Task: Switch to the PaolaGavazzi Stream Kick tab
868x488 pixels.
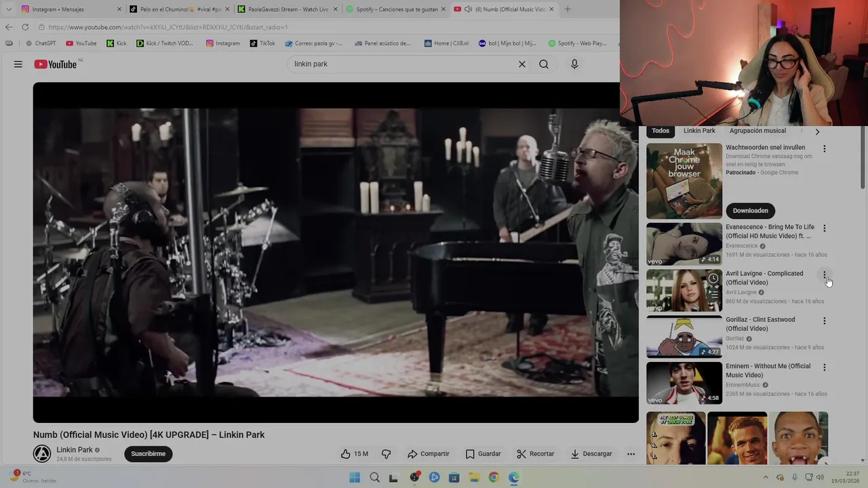Action: [x=288, y=9]
